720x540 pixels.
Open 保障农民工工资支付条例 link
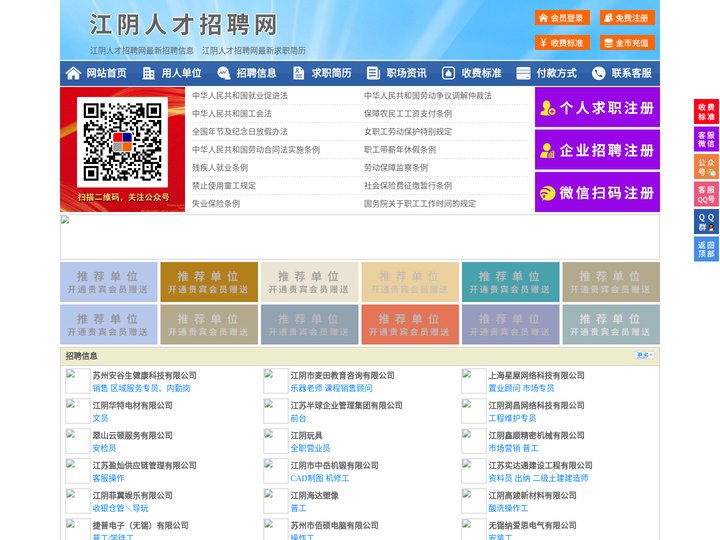[x=408, y=113]
